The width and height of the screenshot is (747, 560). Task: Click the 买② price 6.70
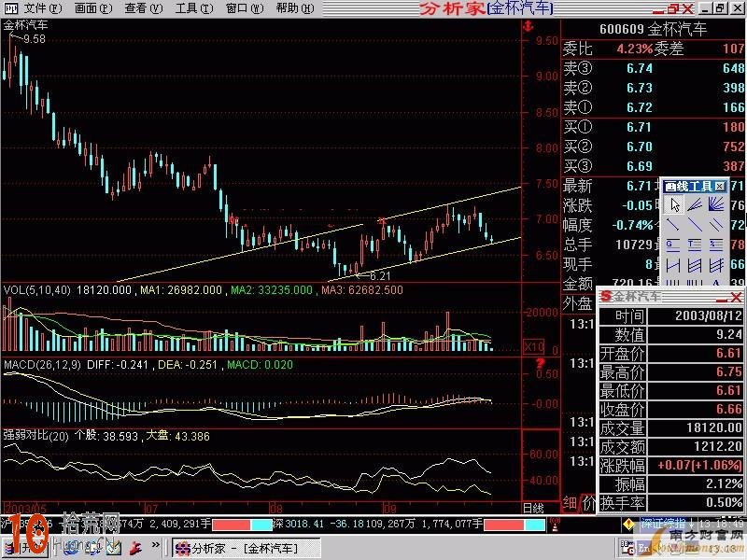[x=640, y=147]
